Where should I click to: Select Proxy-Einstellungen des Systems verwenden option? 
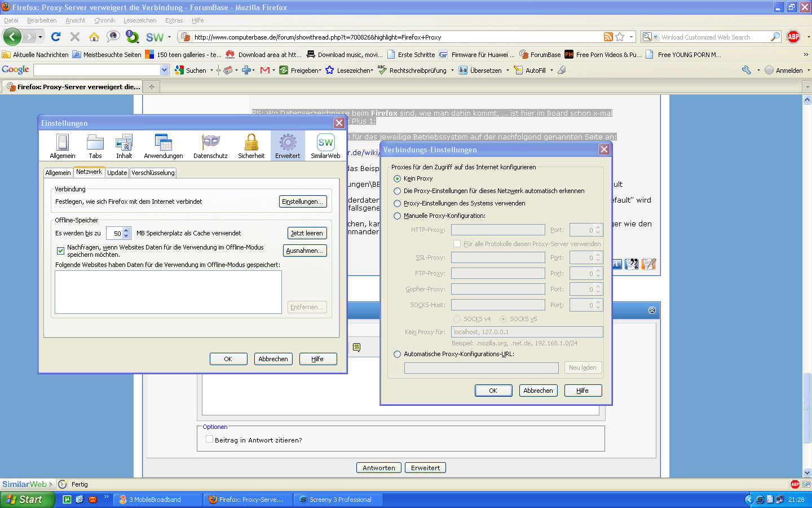tap(398, 203)
